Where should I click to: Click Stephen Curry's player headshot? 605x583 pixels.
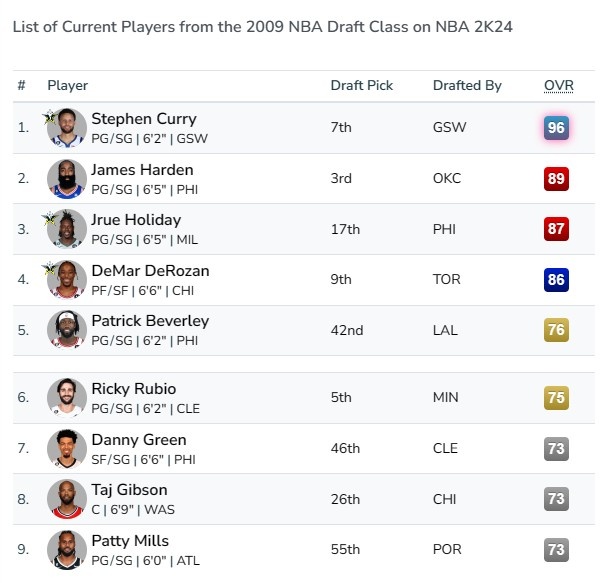click(x=67, y=128)
